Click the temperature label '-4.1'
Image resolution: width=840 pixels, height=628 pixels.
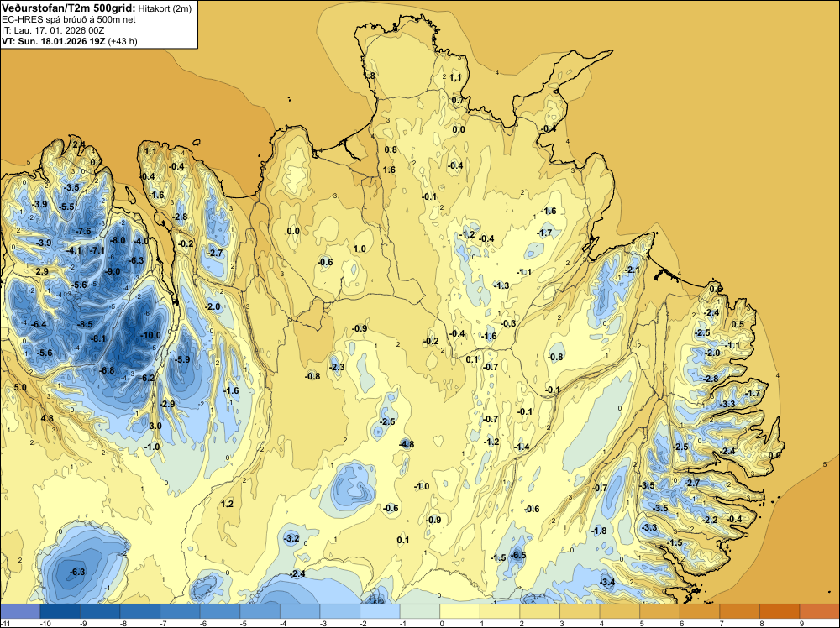(73, 250)
